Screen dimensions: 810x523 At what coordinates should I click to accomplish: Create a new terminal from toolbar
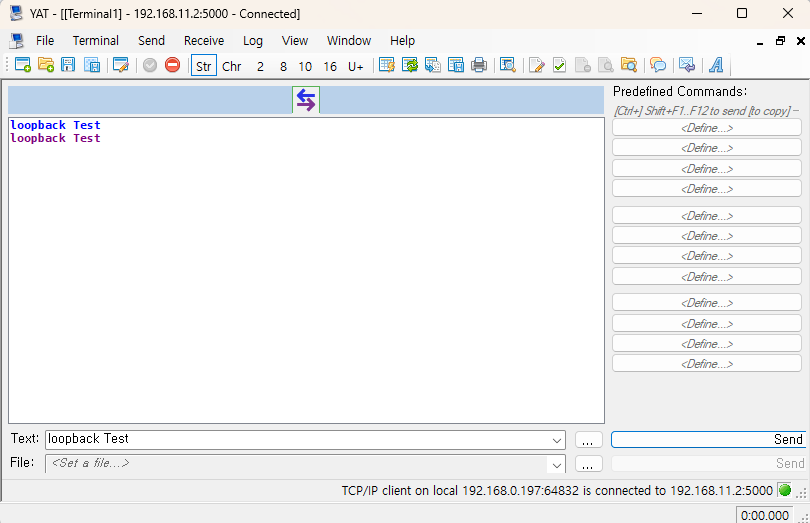[23, 65]
